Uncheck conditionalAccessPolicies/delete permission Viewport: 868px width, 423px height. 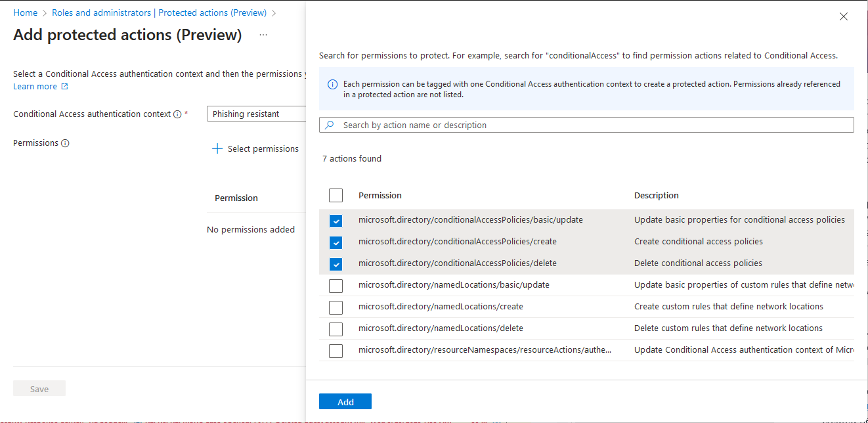tap(336, 264)
